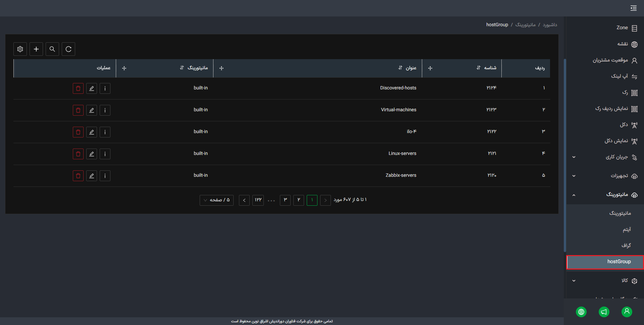This screenshot has width=644, height=325.
Task: Open page size dropdown showing ۵ / صفحه
Action: pyautogui.click(x=216, y=200)
